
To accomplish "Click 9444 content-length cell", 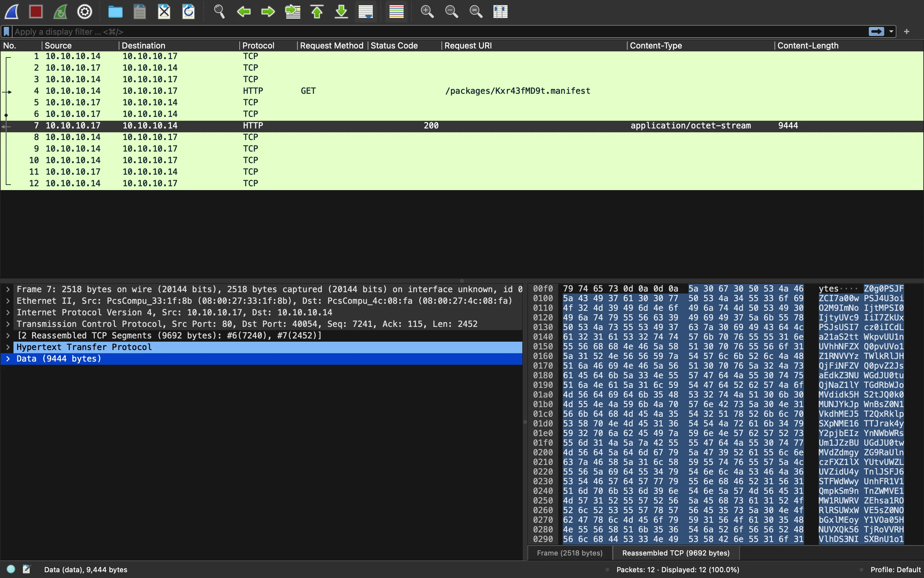I will (788, 126).
